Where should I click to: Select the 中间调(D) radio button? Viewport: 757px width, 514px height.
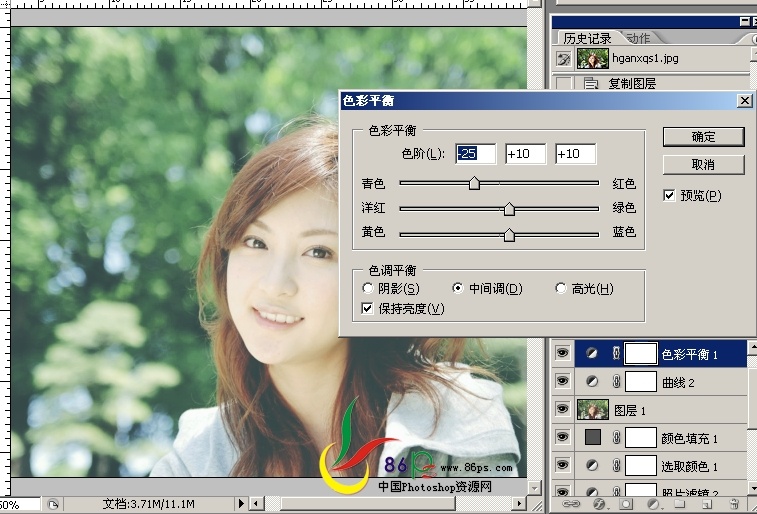[458, 288]
